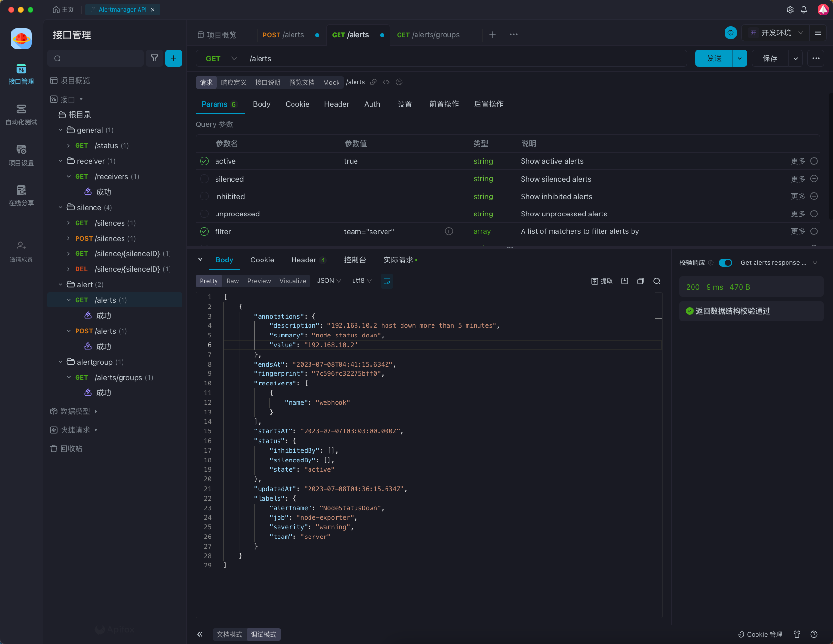Collapse the silence folder in tree
Viewport: 833px width, 644px height.
61,208
